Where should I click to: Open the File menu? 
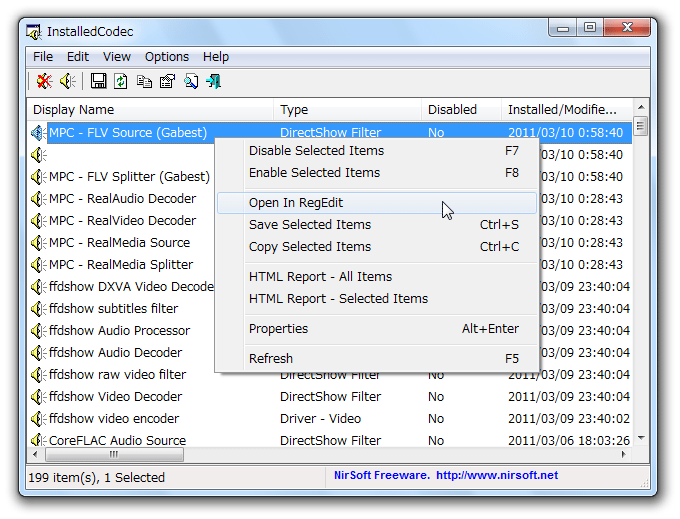(43, 57)
